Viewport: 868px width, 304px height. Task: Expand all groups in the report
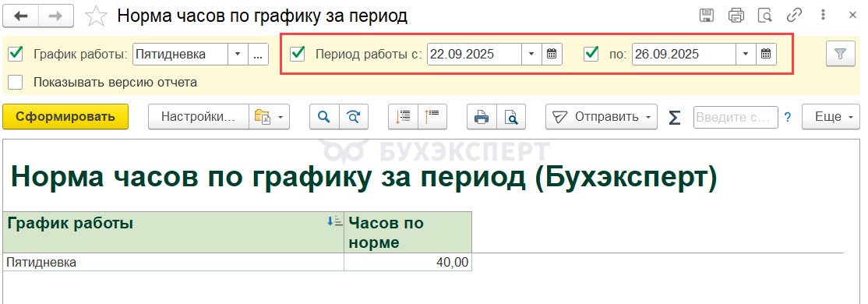[x=404, y=117]
